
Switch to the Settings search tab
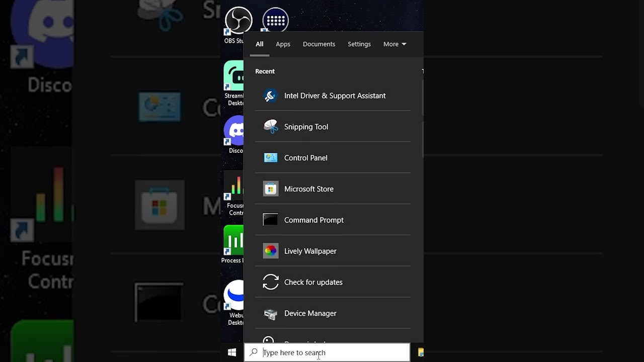[359, 44]
